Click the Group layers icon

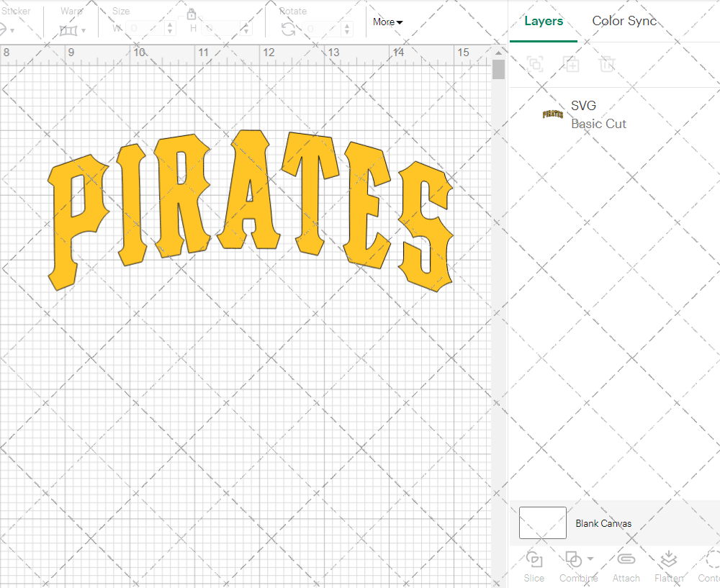[x=535, y=64]
